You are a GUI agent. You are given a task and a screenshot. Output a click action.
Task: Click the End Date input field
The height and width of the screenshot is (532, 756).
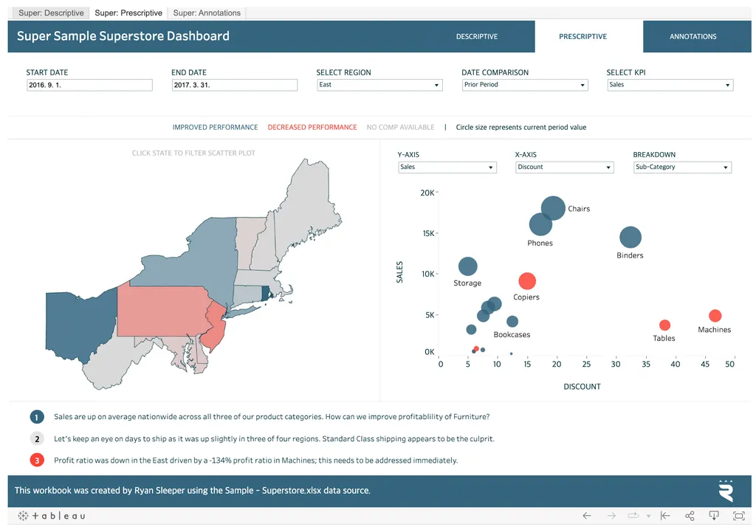234,85
